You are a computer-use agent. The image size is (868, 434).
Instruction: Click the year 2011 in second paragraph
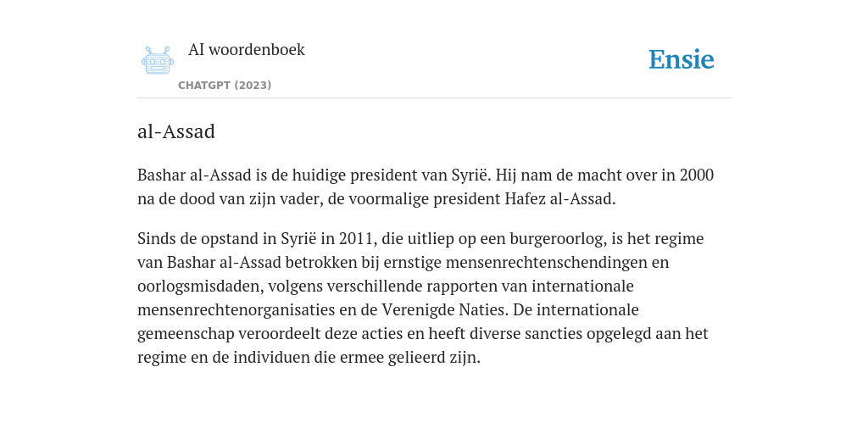click(x=358, y=238)
